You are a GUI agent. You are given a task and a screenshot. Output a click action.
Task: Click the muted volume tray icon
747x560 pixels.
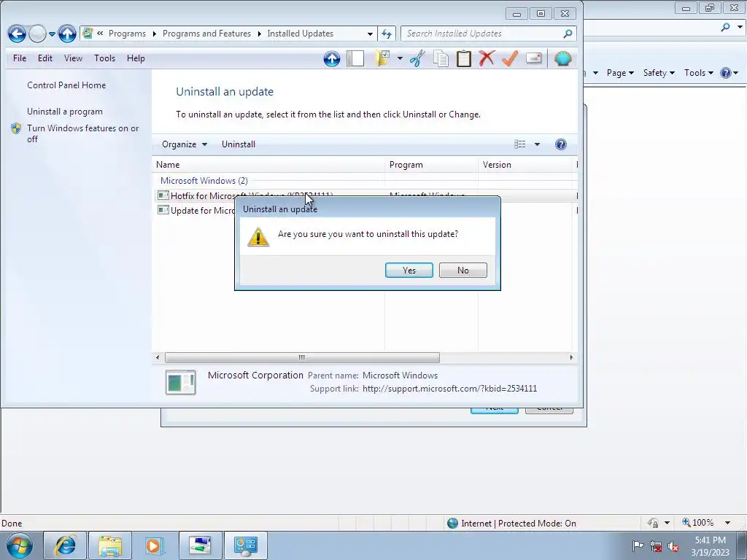tap(673, 546)
